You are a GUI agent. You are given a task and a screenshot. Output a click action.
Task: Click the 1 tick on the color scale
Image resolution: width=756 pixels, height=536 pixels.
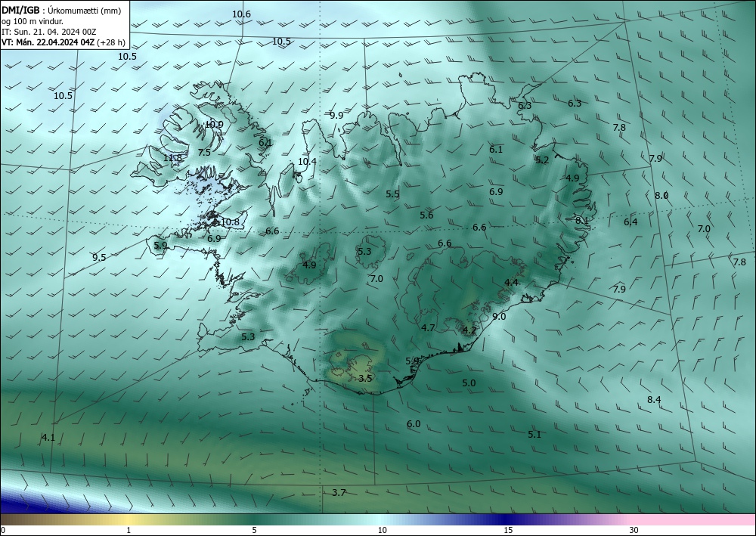[129, 531]
